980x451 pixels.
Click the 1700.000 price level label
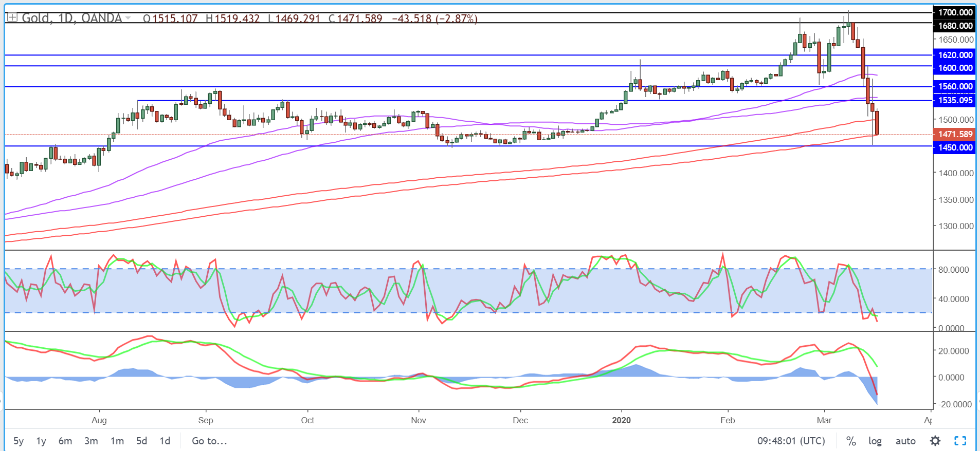(955, 12)
